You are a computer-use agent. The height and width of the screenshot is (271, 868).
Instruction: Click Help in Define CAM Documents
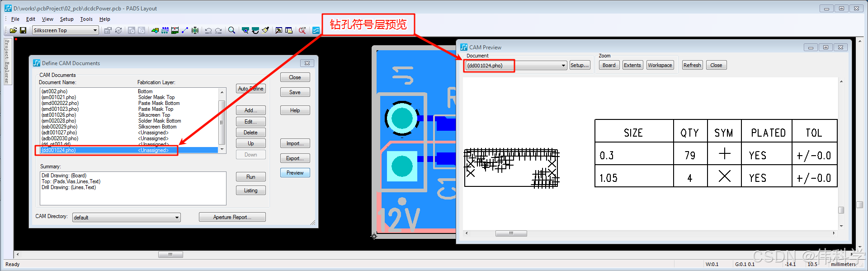tap(295, 110)
